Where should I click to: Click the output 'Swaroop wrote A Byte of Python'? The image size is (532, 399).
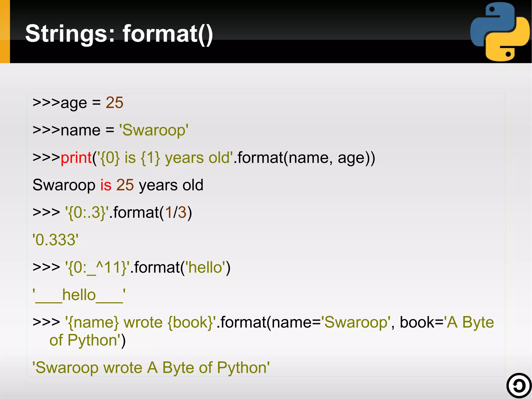151,368
